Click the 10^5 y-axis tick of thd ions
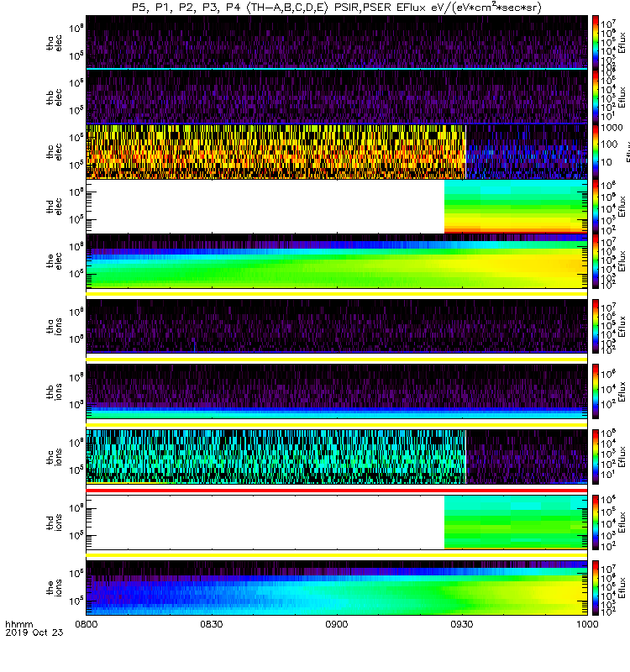This screenshot has width=630, height=672. pos(76,536)
